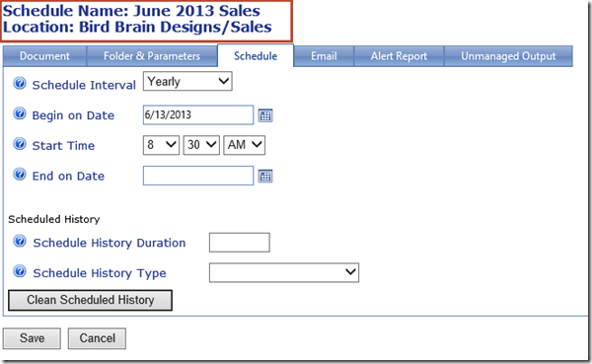Open calendar picker for Begin on Date
Image resolution: width=592 pixels, height=364 pixels.
click(265, 115)
